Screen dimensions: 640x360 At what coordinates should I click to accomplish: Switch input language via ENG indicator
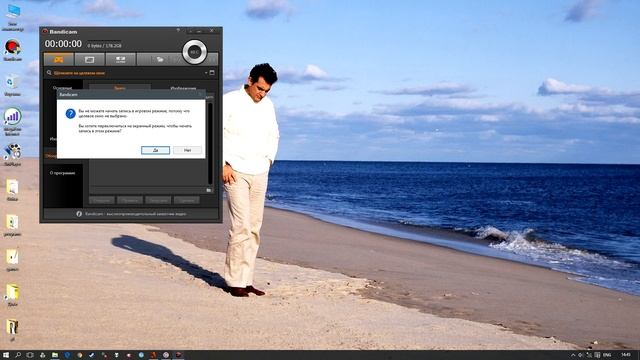(607, 355)
